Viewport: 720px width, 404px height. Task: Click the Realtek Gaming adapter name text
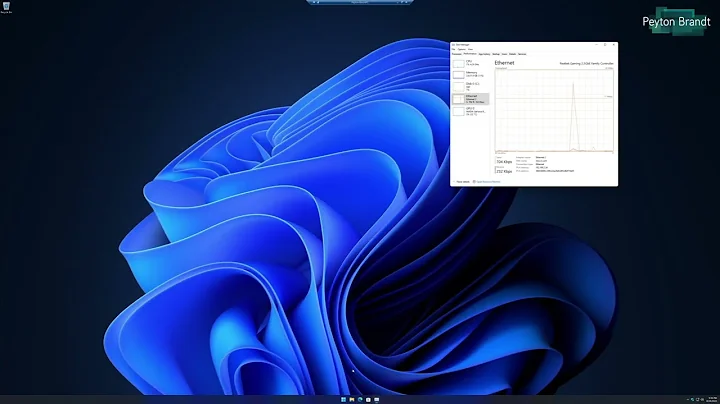click(586, 64)
